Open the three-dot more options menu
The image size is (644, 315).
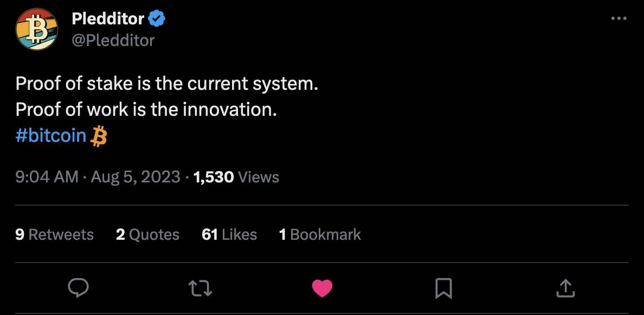619,18
